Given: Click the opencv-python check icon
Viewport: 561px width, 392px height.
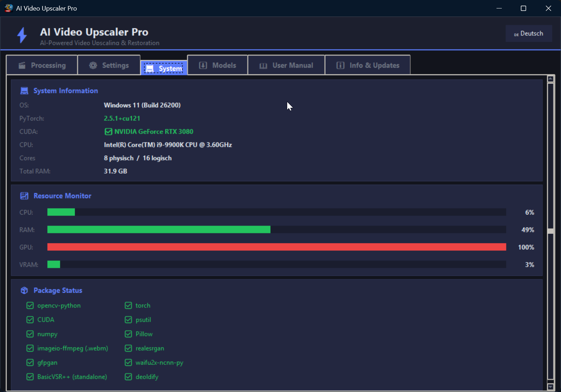Looking at the screenshot, I should (x=30, y=305).
